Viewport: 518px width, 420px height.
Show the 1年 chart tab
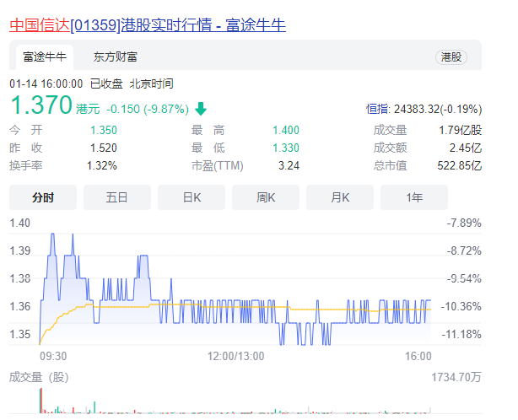click(x=414, y=197)
